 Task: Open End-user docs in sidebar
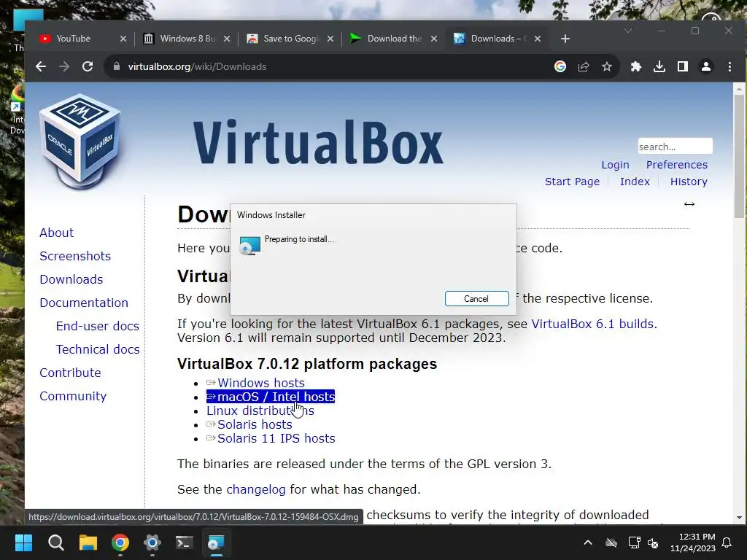97,326
